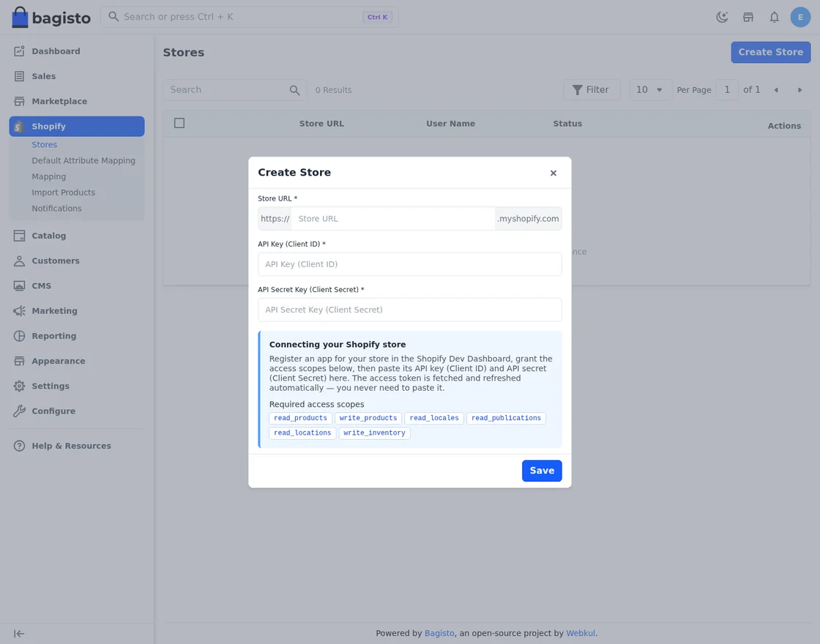Click the Catalog sidebar icon

19,236
